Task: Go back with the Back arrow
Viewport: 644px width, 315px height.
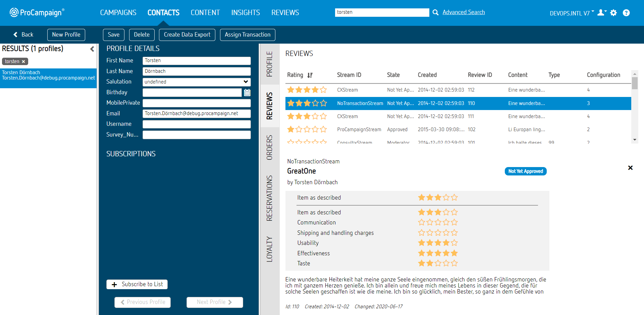Action: click(23, 35)
